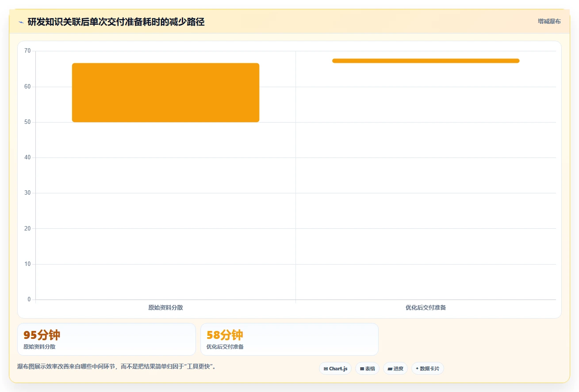Click the 进度 tag chip

point(395,369)
